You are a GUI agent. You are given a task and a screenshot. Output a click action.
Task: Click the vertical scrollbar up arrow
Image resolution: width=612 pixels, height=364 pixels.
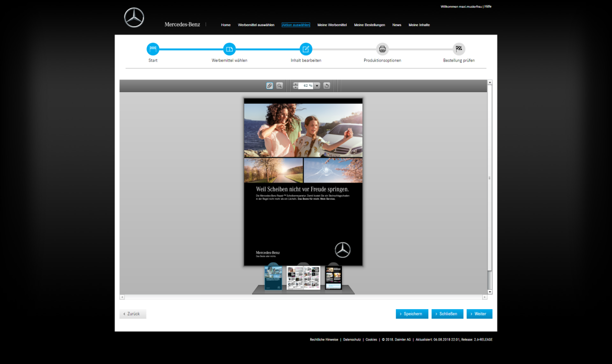(490, 82)
